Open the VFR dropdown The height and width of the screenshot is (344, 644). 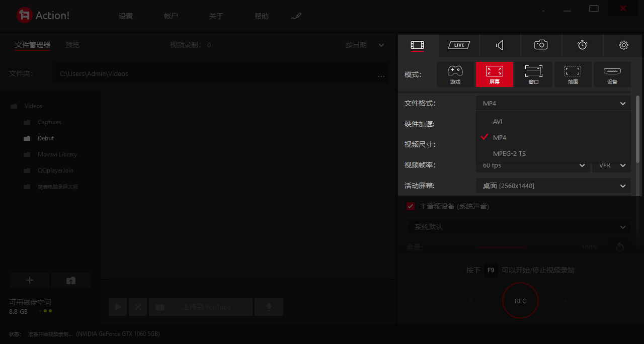click(x=611, y=165)
